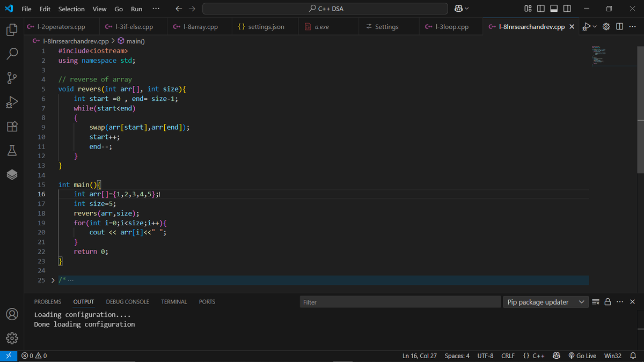
Task: Open the Extensions view
Action: [12, 127]
